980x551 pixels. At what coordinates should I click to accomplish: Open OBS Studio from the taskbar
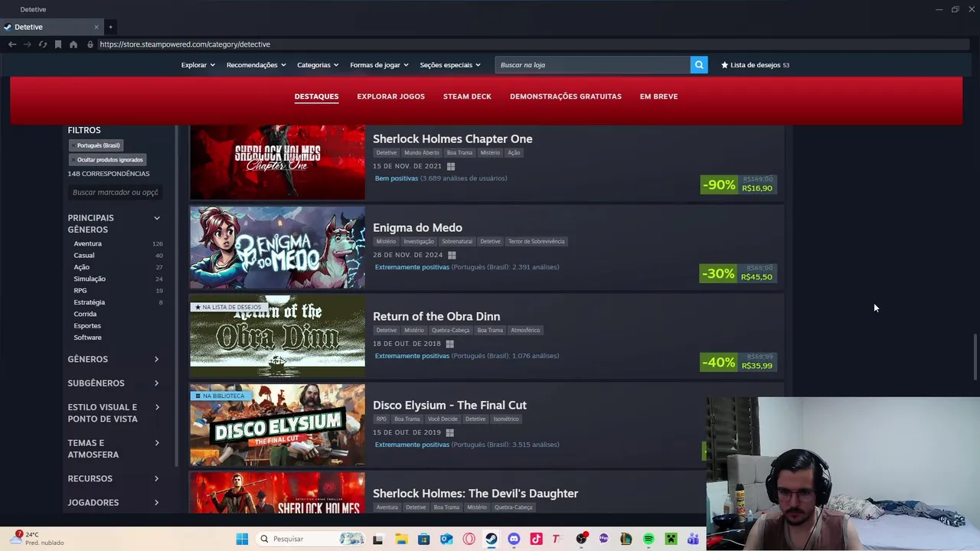coord(582,539)
